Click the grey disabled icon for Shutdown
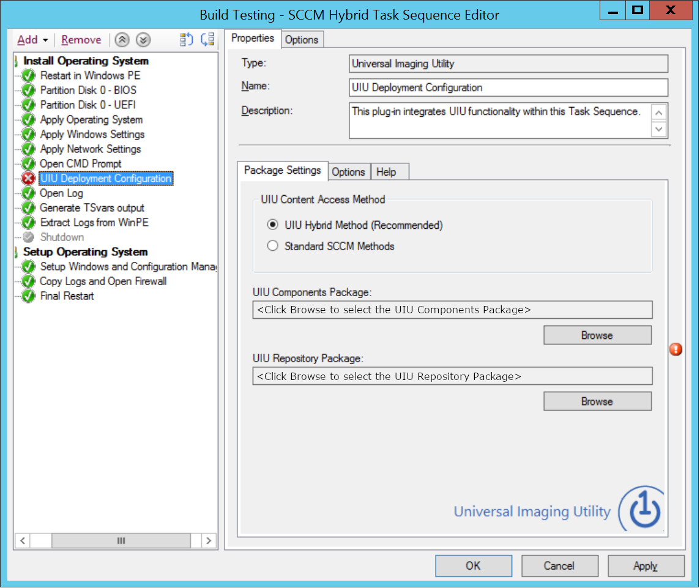Screen dimensions: 700x588 (x=29, y=237)
